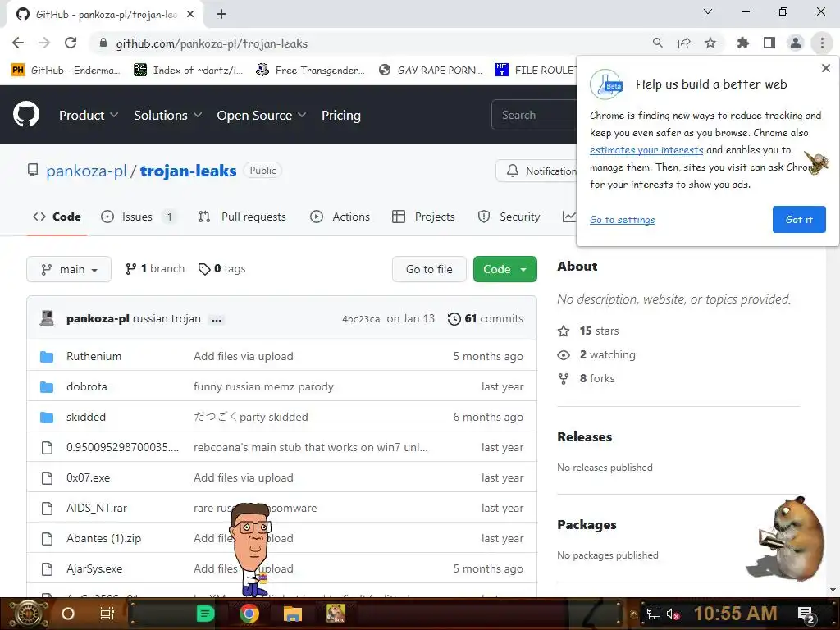The height and width of the screenshot is (630, 840).
Task: View the 0 tags link
Action: click(x=221, y=268)
